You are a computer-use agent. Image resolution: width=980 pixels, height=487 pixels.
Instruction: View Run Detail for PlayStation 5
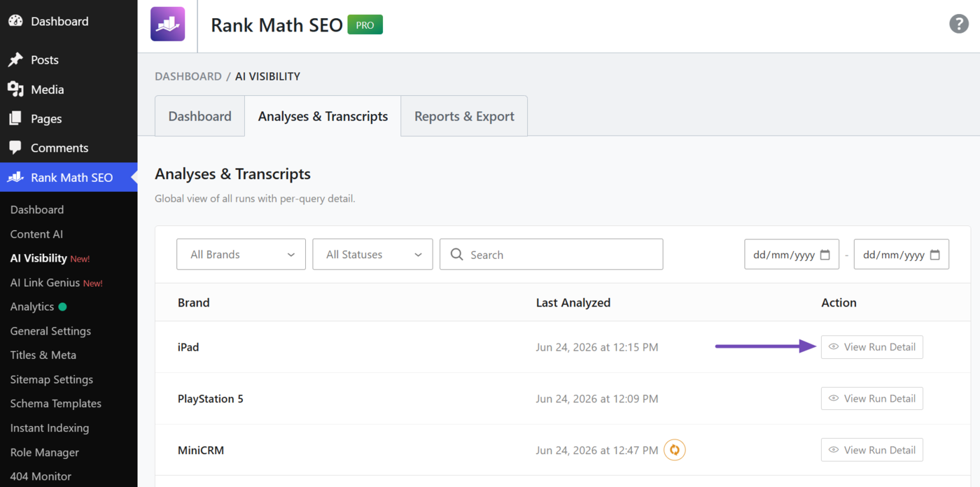tap(871, 399)
